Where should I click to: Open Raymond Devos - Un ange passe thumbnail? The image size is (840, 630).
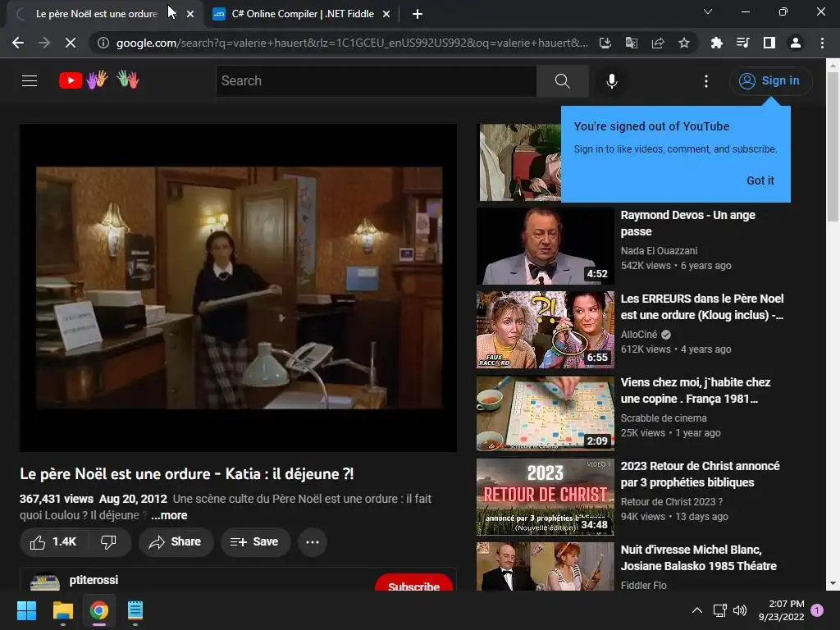(x=545, y=246)
